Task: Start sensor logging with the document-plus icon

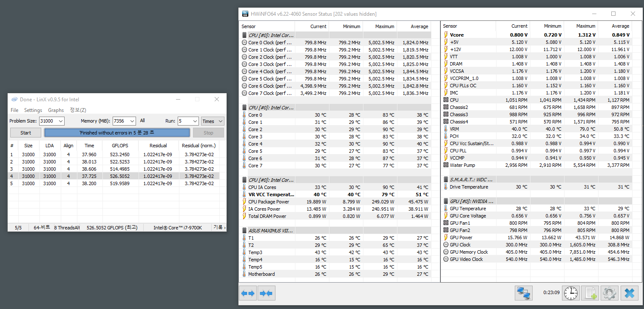Action: pyautogui.click(x=590, y=293)
